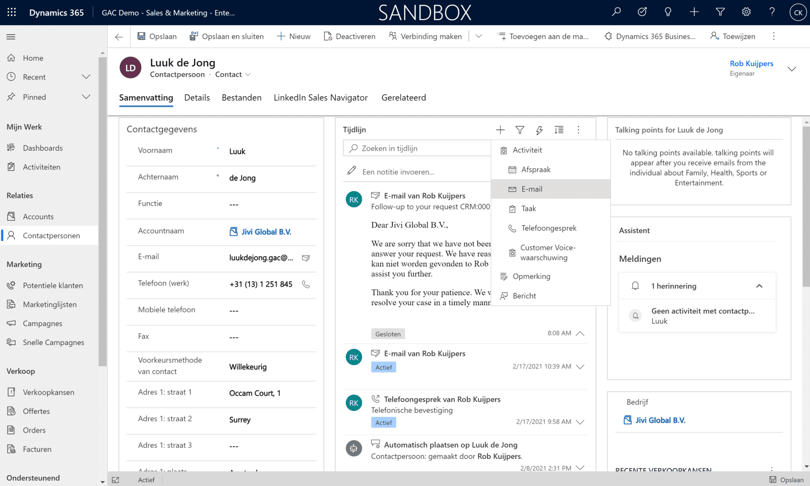This screenshot has width=810, height=486.
Task: Click the timeline lightning bolt icon
Action: click(x=539, y=130)
